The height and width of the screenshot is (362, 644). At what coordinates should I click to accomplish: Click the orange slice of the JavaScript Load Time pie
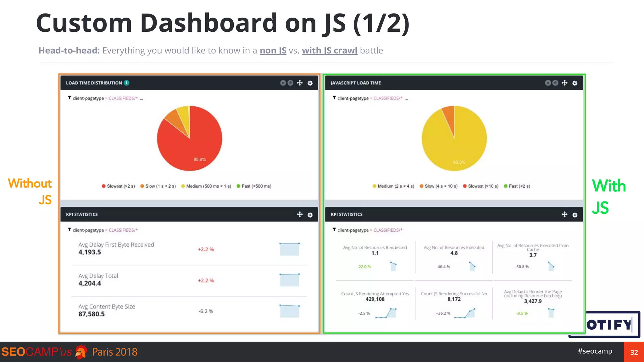449,118
